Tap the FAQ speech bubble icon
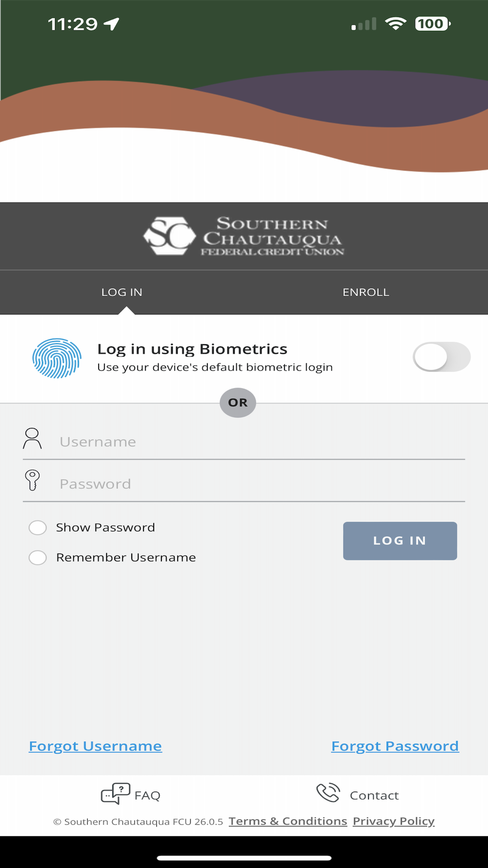This screenshot has width=488, height=868. click(x=115, y=793)
